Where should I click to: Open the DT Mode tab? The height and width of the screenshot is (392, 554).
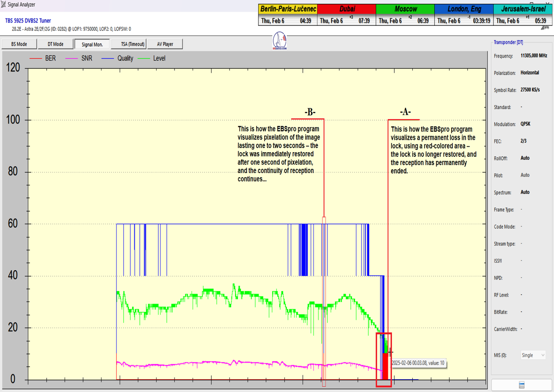click(55, 44)
